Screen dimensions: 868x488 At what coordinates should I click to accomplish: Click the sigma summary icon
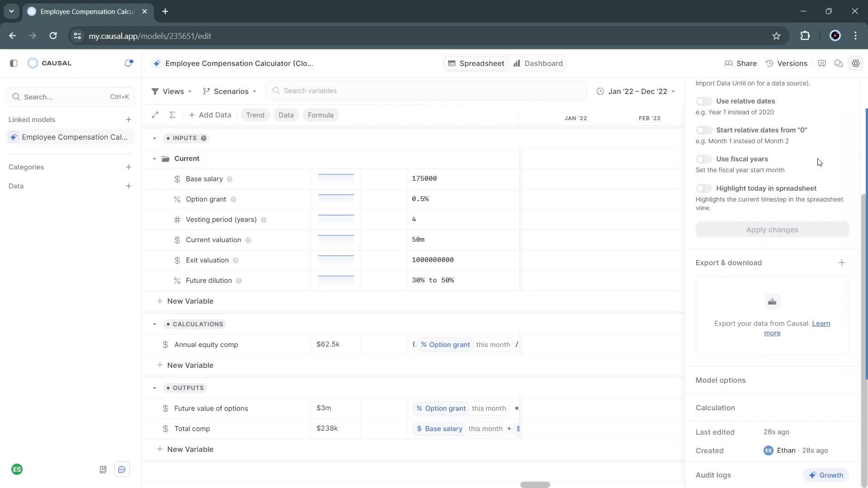click(x=172, y=115)
